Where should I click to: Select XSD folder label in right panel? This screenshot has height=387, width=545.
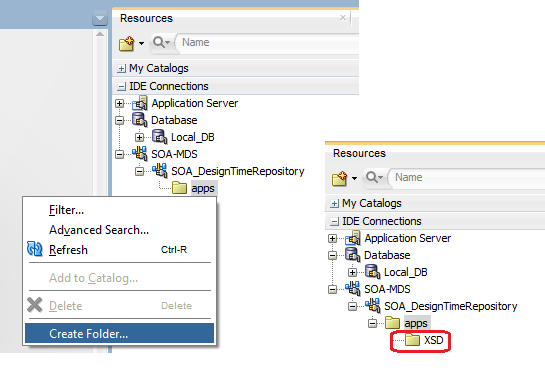(x=433, y=340)
